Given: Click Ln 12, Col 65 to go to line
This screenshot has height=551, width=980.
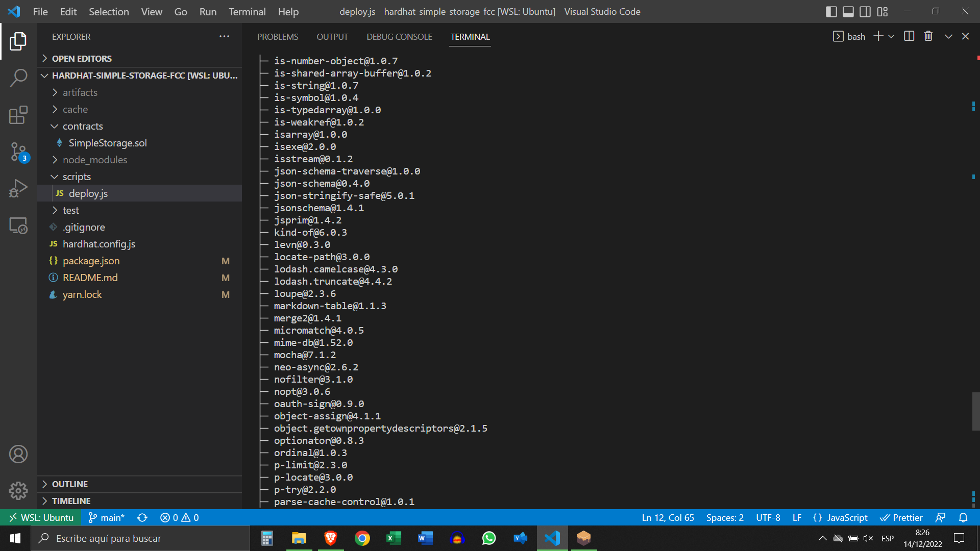Looking at the screenshot, I should [668, 517].
